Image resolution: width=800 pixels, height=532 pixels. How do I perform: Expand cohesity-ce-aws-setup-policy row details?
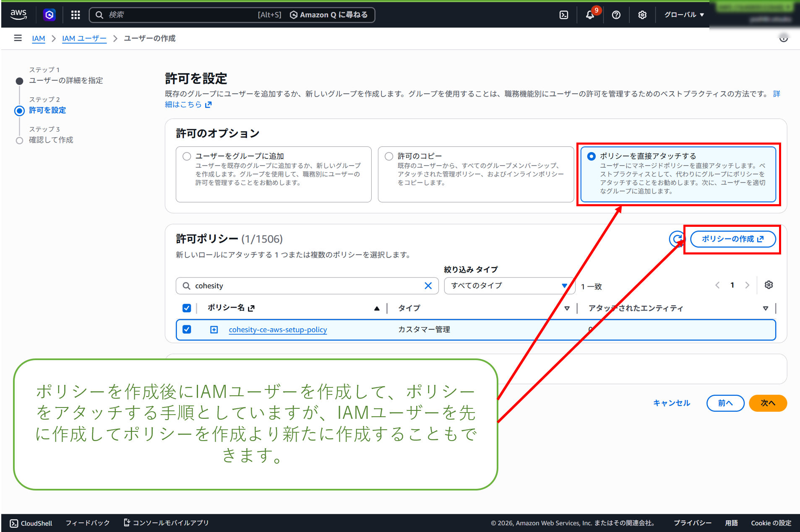[x=214, y=330]
